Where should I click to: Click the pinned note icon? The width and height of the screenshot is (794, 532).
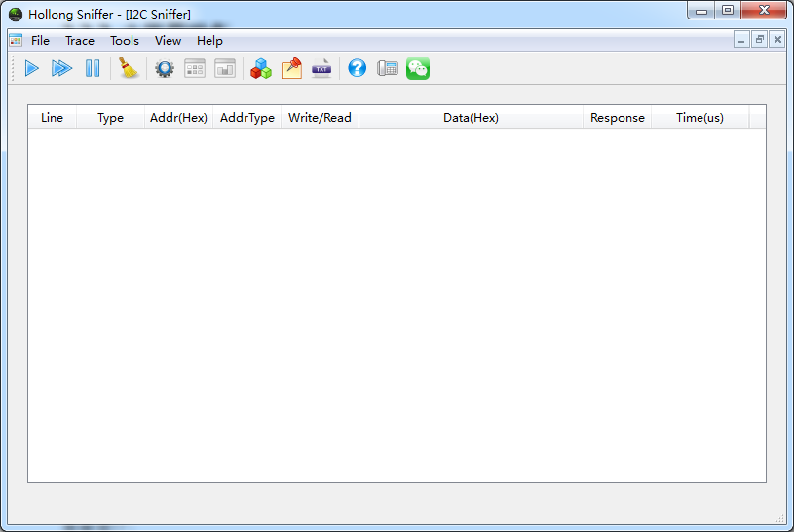(x=291, y=68)
